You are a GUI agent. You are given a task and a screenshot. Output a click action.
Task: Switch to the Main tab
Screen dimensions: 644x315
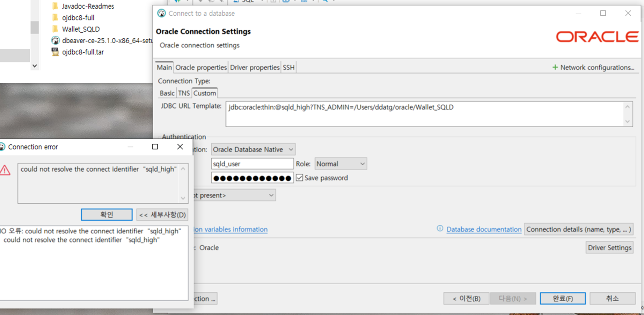pos(164,67)
